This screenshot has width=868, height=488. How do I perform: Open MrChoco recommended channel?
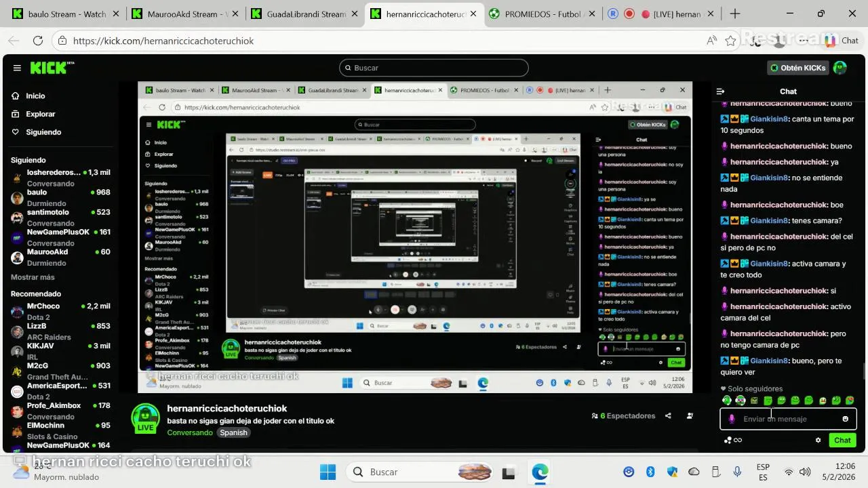[60, 311]
